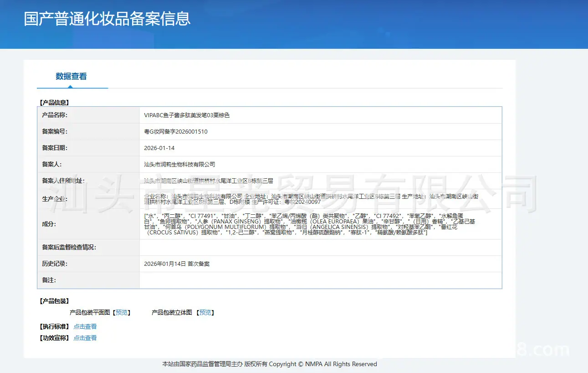Select the filer's residence address value

coord(209,181)
